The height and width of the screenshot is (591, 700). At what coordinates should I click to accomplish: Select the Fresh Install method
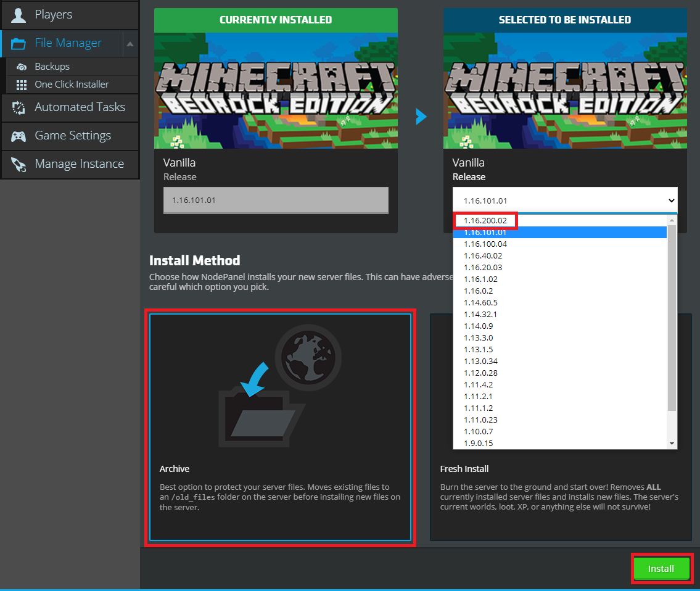click(560, 487)
